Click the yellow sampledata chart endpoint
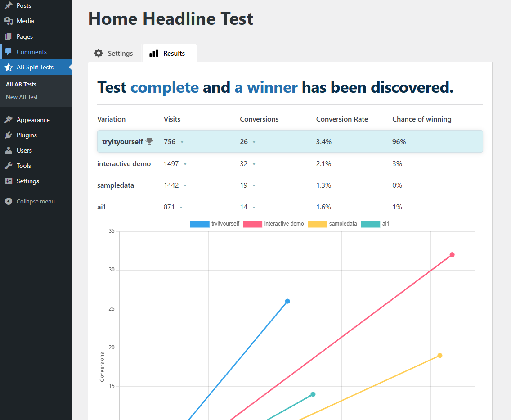 (x=439, y=356)
